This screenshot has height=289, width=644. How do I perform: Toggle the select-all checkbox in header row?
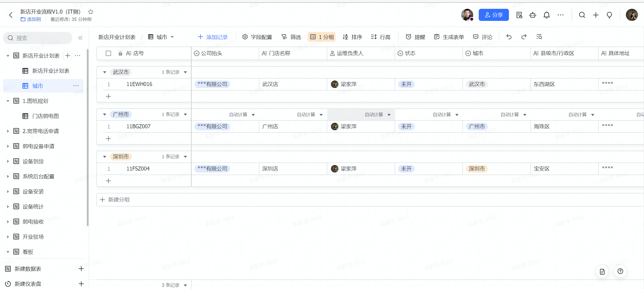click(x=108, y=53)
